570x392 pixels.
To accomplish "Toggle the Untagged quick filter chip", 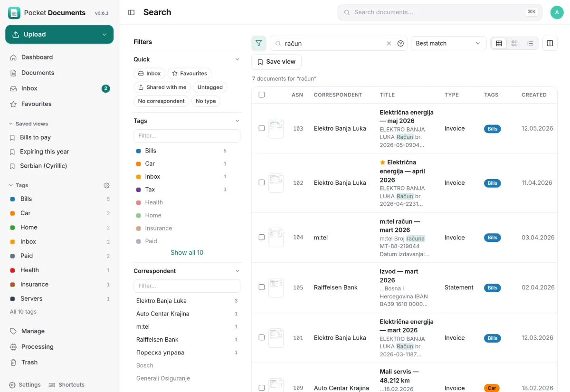I will 210,87.
